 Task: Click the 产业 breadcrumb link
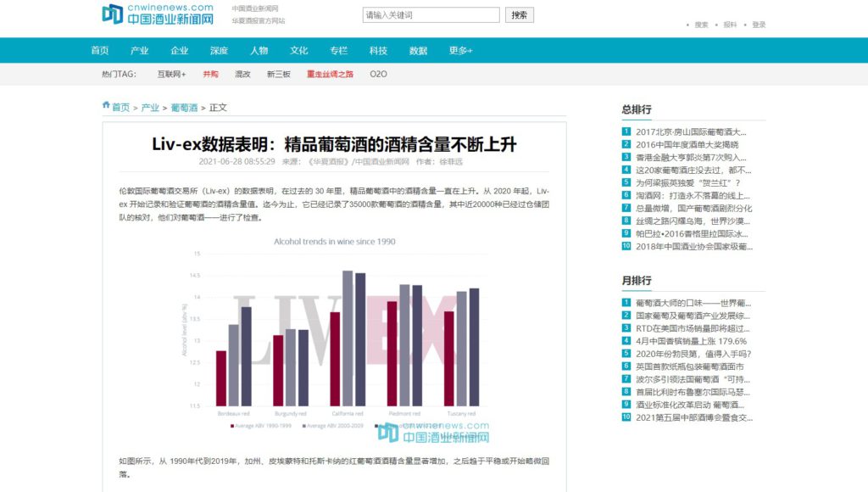[x=150, y=108]
